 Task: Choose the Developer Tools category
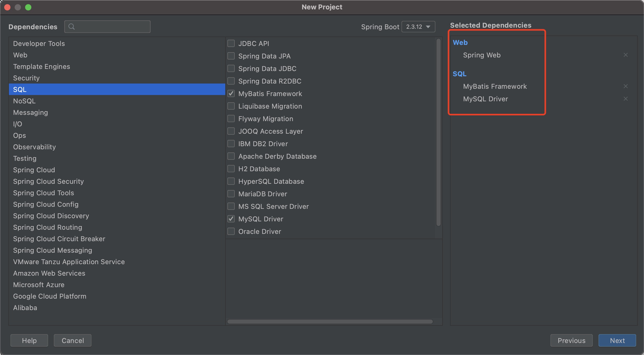point(117,43)
